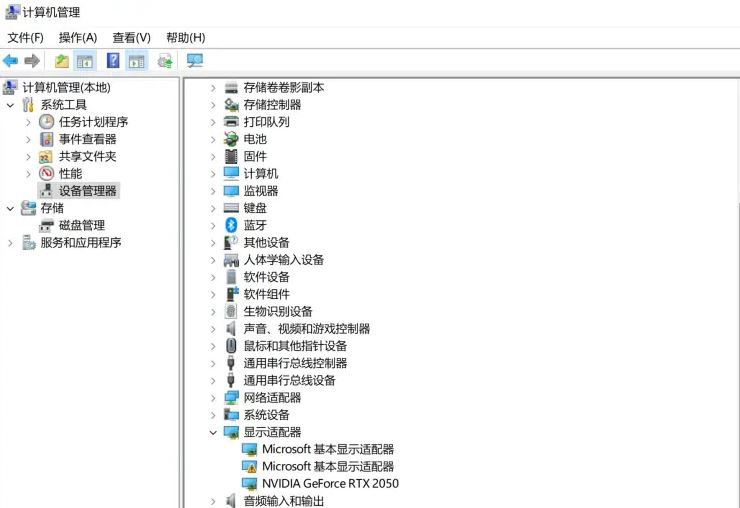Expand the 任务计划程序 node arrow
The width and height of the screenshot is (740, 508).
(28, 122)
